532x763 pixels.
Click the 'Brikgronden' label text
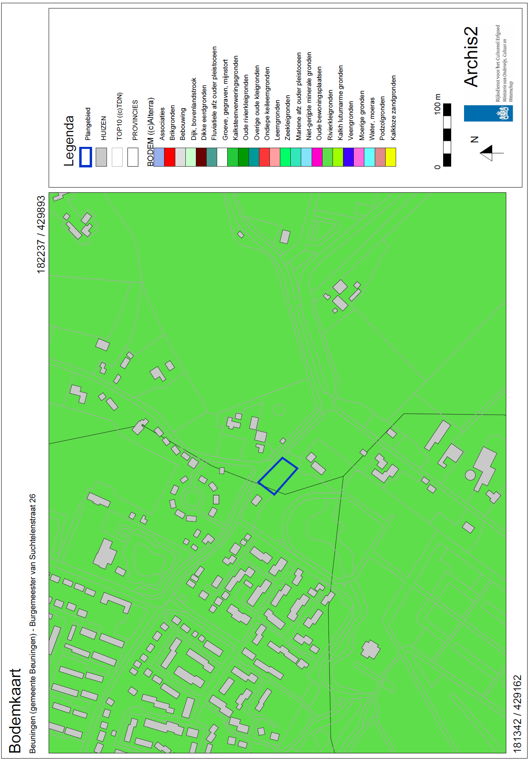click(173, 123)
